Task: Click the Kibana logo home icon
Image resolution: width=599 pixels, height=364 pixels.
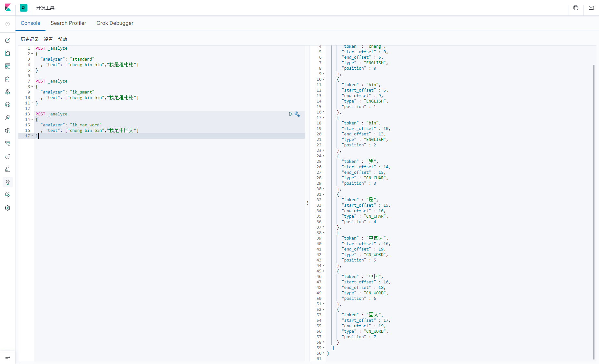Action: click(x=8, y=8)
